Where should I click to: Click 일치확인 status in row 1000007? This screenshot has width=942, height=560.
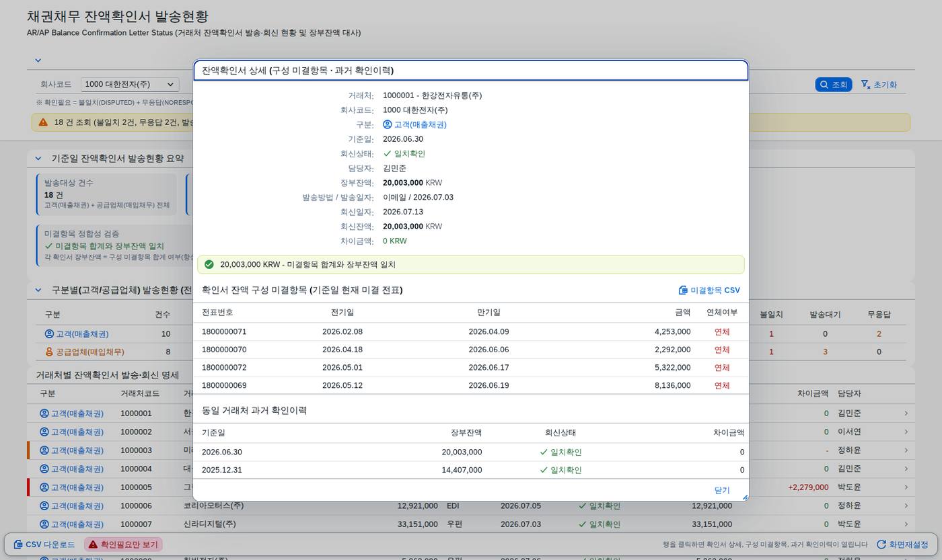(x=600, y=524)
